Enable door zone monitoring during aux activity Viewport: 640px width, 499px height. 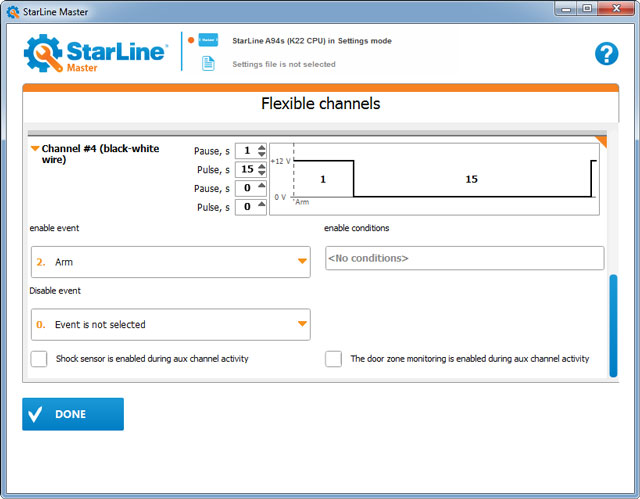(x=333, y=359)
